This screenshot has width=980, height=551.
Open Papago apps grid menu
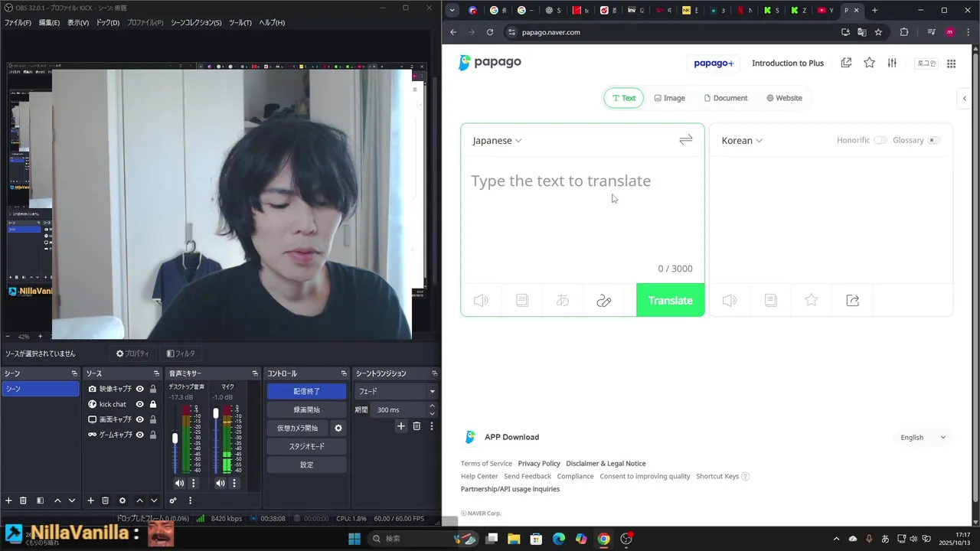point(951,64)
